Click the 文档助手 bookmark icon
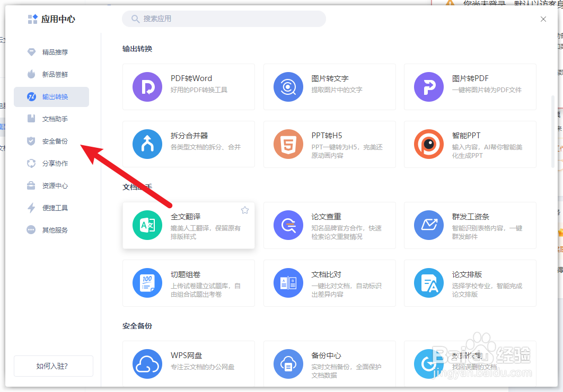The image size is (563, 392). (31, 118)
